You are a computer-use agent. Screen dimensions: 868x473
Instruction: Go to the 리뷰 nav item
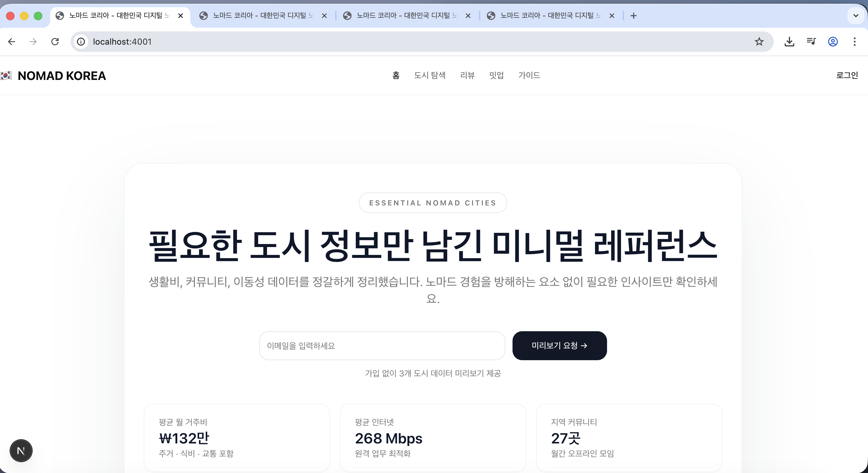[467, 75]
